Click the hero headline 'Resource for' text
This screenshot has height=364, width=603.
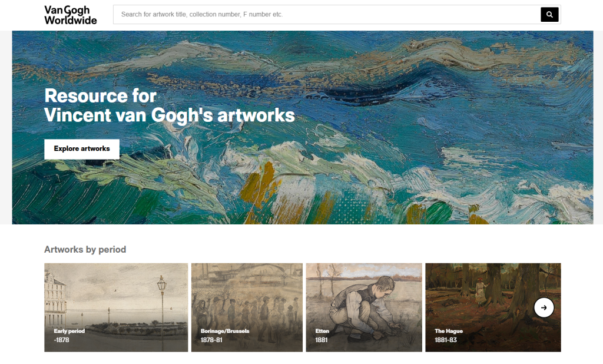(100, 95)
